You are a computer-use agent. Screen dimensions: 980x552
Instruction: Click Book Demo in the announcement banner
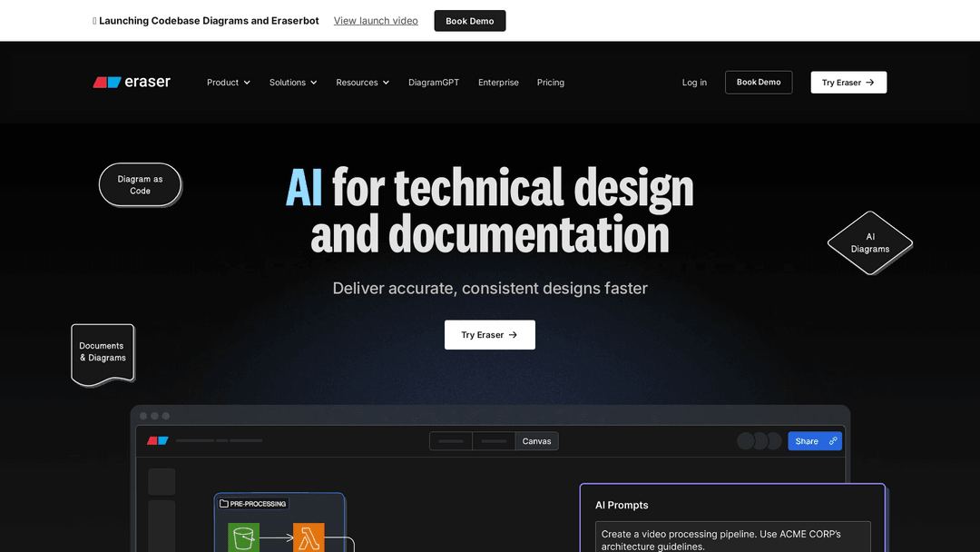(469, 21)
